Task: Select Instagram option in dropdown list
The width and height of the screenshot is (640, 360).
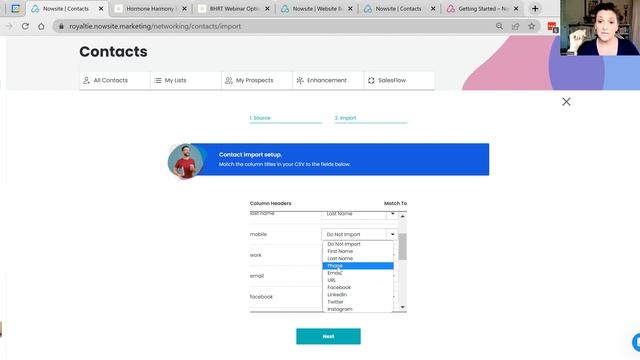Action: pos(358,309)
